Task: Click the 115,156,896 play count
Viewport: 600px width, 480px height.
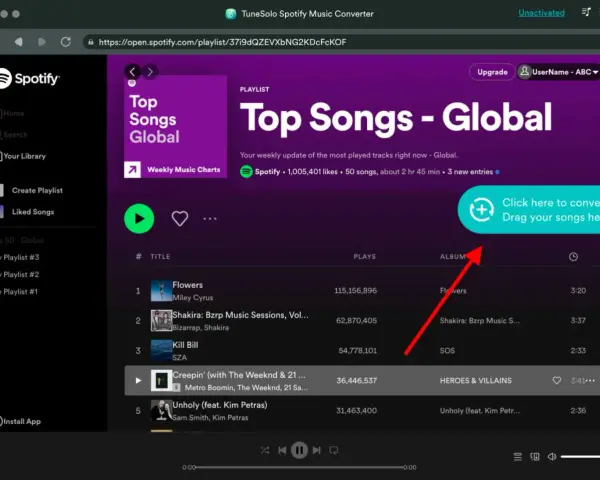Action: 355,291
